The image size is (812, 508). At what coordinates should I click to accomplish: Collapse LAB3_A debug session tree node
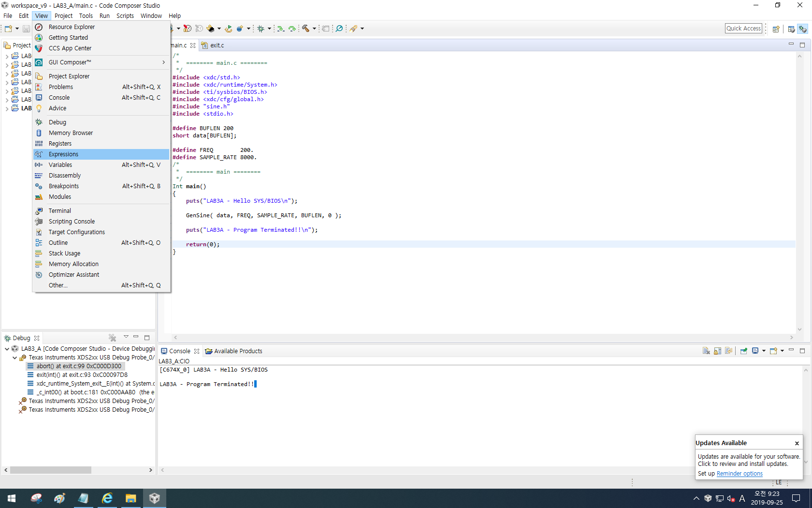click(x=7, y=349)
